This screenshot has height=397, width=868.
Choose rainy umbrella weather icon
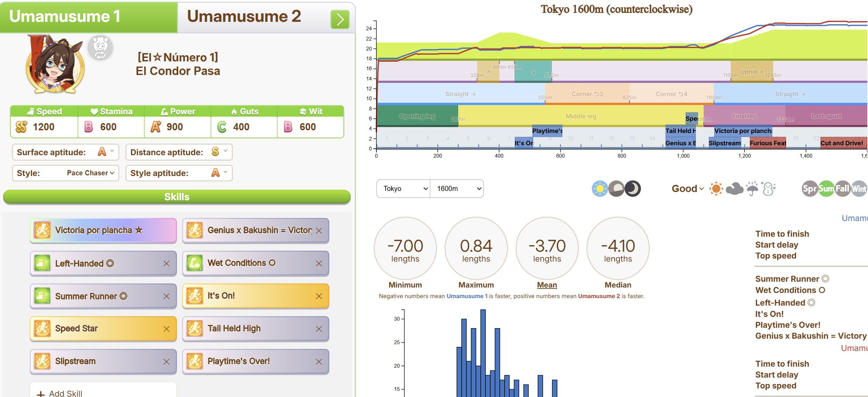click(752, 189)
